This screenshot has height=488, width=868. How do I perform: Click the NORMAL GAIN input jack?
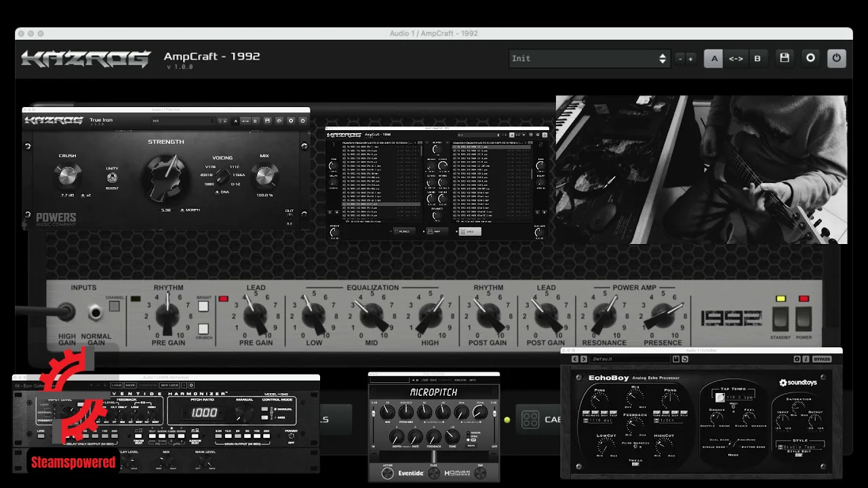tap(96, 312)
